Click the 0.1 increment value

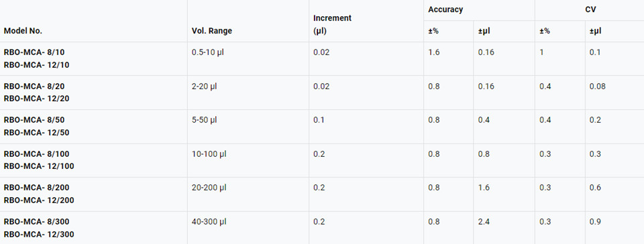pos(319,120)
